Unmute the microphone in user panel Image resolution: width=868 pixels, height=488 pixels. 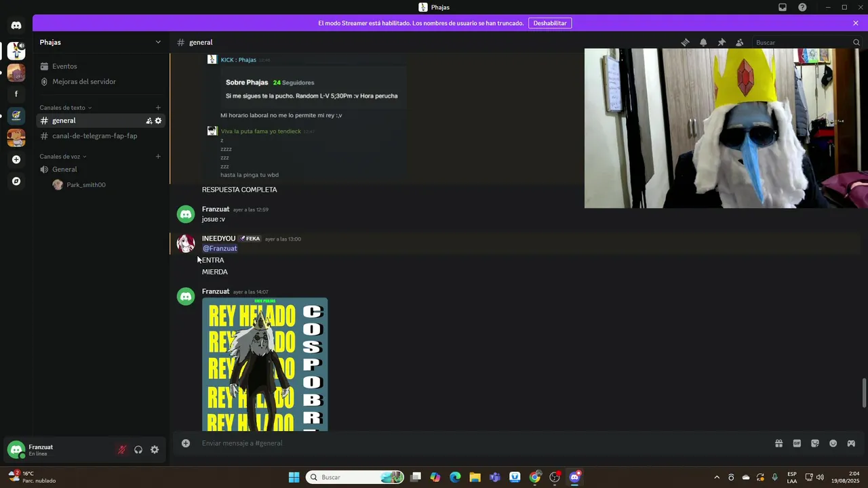[122, 449]
